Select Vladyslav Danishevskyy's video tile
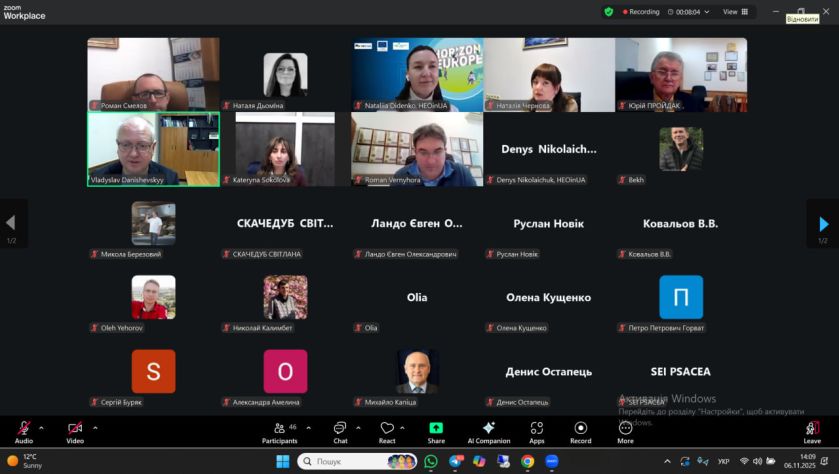This screenshot has width=839, height=474. pyautogui.click(x=154, y=149)
